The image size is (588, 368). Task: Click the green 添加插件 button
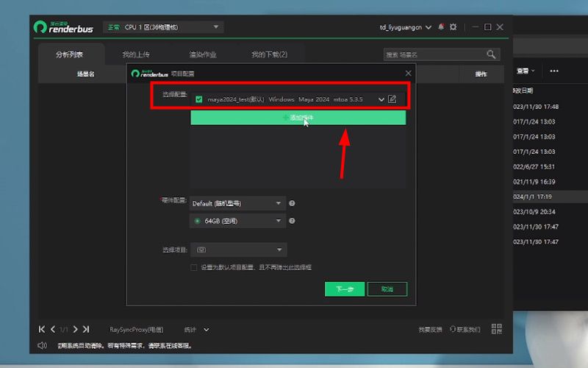click(298, 118)
